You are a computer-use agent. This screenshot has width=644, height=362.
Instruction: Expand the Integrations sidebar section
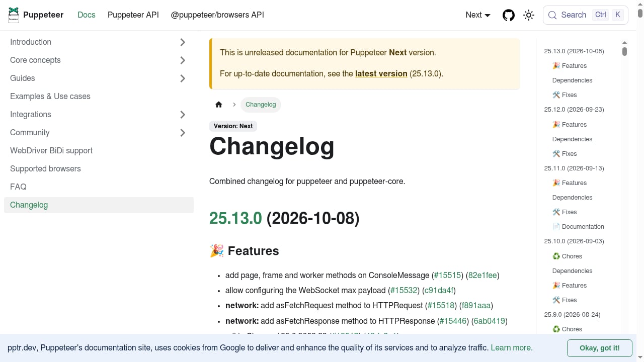click(x=183, y=115)
